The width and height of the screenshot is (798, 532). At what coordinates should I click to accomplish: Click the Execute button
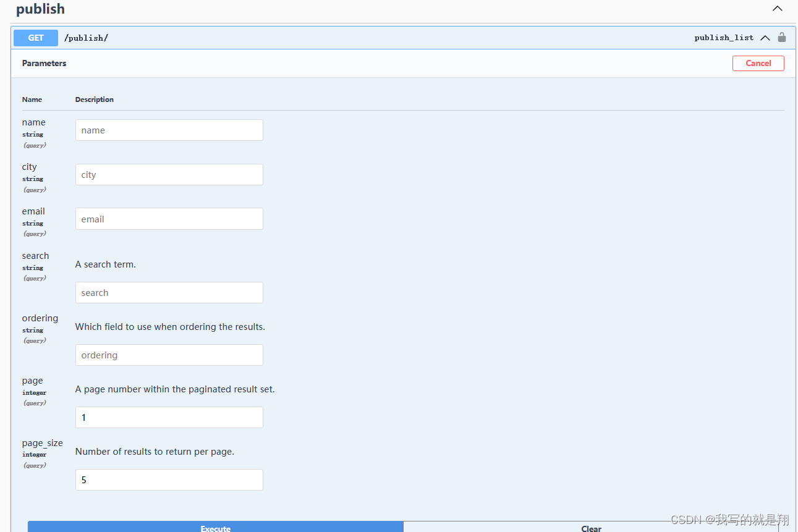coord(216,527)
